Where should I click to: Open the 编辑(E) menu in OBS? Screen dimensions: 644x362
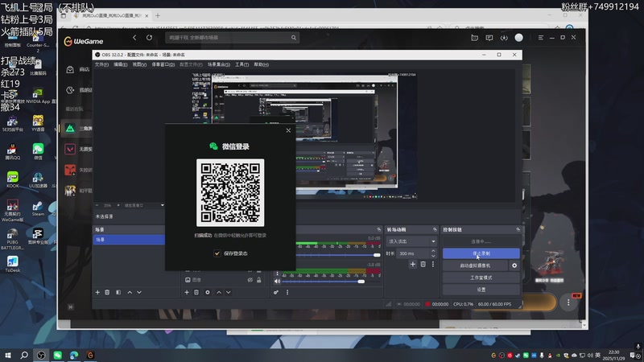point(120,64)
